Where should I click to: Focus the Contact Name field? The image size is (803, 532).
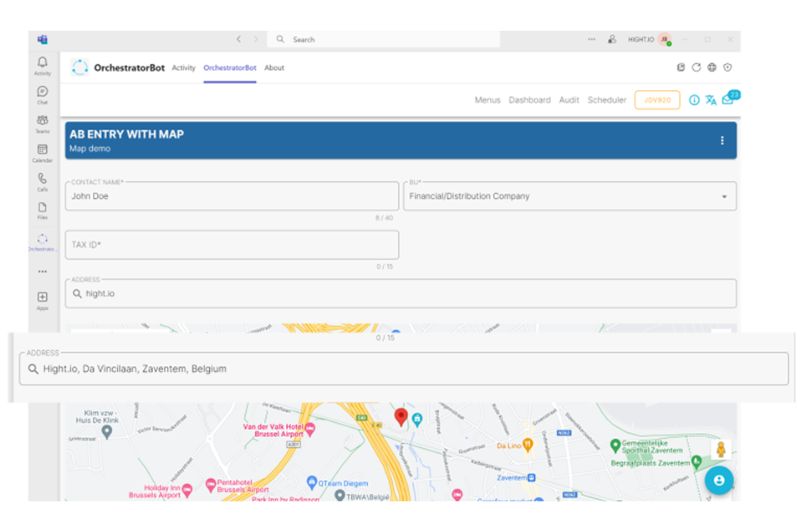(x=232, y=196)
